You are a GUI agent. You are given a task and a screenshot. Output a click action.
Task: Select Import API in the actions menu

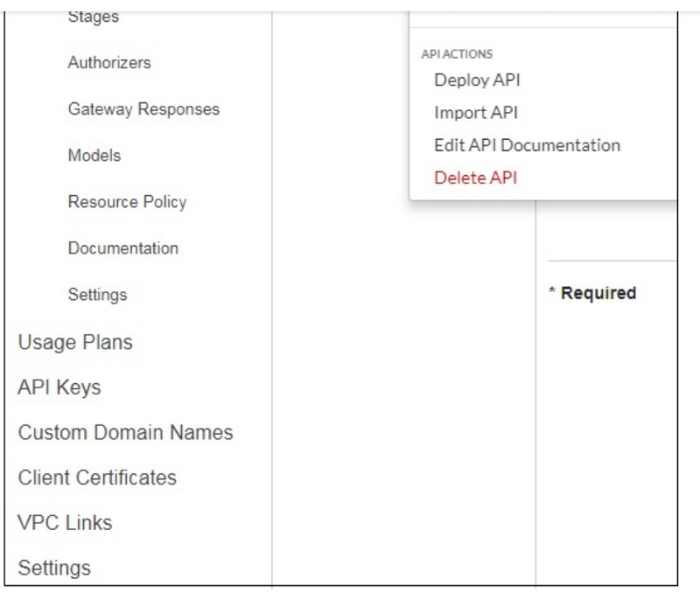pos(476,113)
